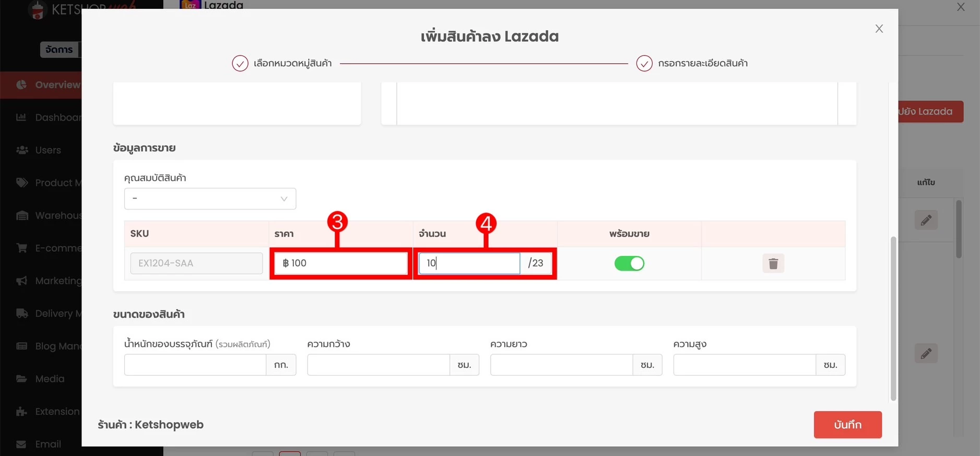Click the ความยาว length input field
Screen dimensions: 980x456
(561, 365)
